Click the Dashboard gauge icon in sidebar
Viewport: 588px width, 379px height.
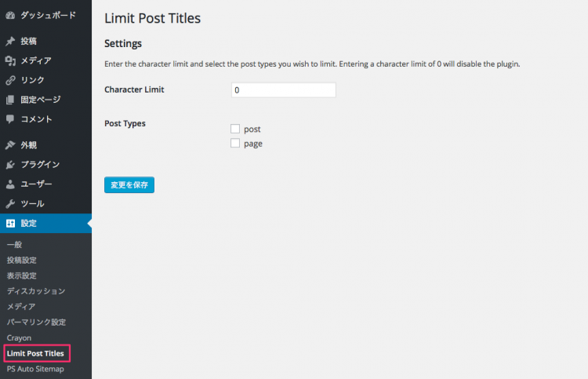click(x=10, y=15)
